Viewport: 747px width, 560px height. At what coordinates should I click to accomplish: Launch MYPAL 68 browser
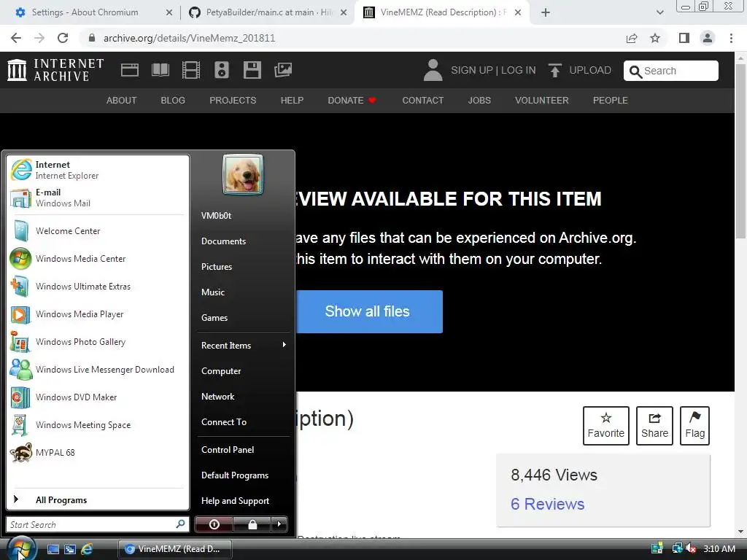tap(98, 452)
